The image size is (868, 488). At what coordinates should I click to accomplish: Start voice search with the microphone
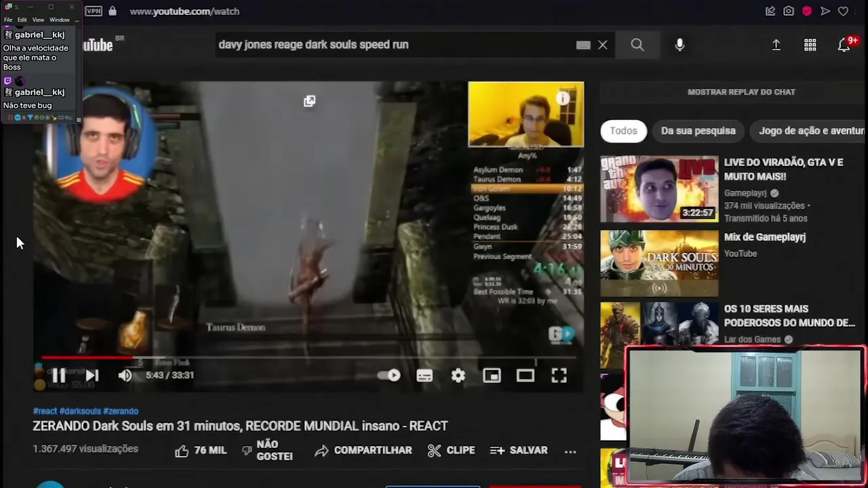tap(679, 45)
